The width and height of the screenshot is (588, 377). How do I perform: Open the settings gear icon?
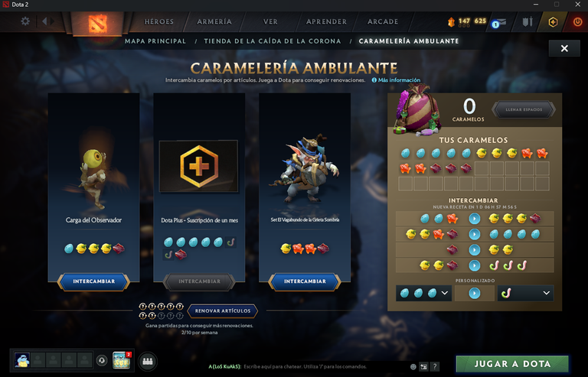click(x=25, y=21)
